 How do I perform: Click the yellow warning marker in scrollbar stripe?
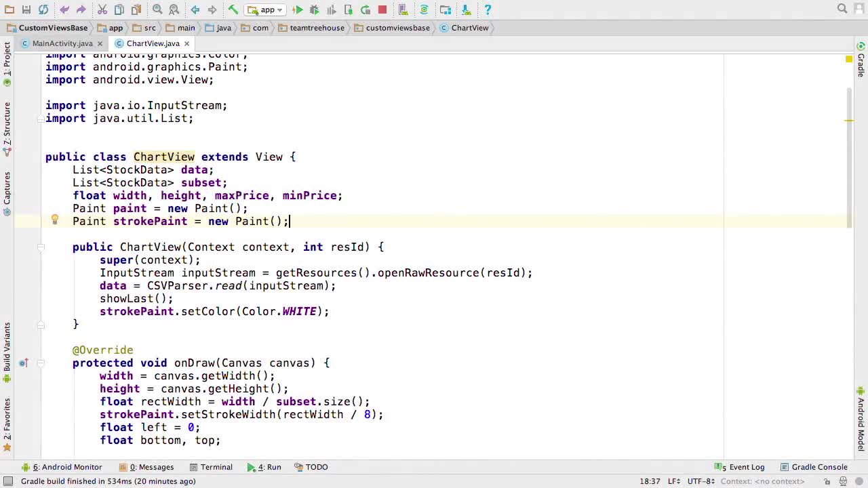848,121
